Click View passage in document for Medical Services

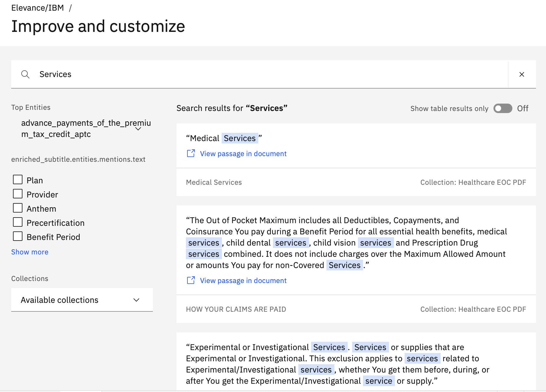coord(243,154)
